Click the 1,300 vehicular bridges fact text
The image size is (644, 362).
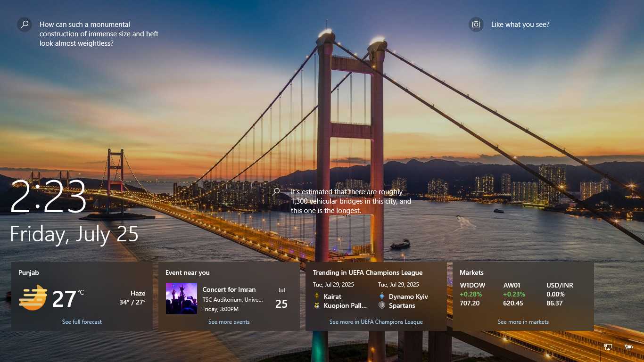tap(351, 201)
